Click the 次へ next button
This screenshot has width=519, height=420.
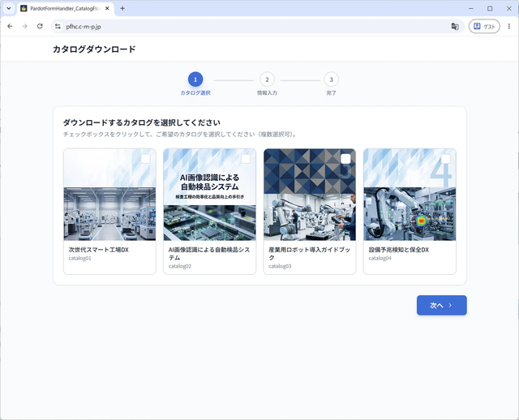click(x=441, y=305)
